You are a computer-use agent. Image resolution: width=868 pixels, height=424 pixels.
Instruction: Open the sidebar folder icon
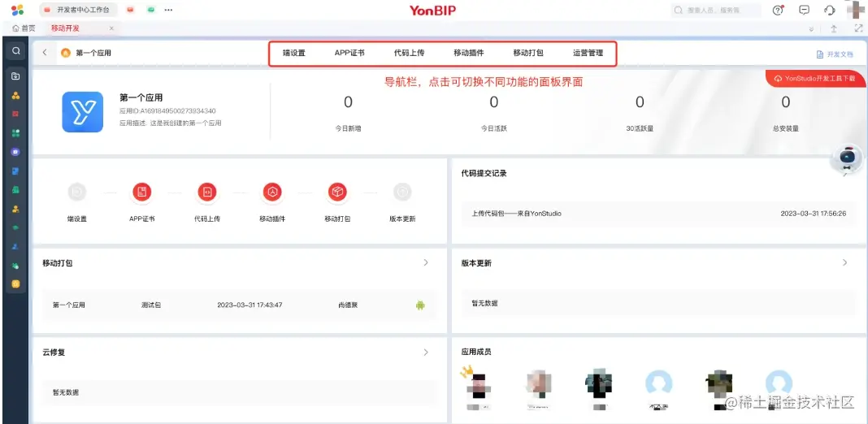(x=16, y=76)
